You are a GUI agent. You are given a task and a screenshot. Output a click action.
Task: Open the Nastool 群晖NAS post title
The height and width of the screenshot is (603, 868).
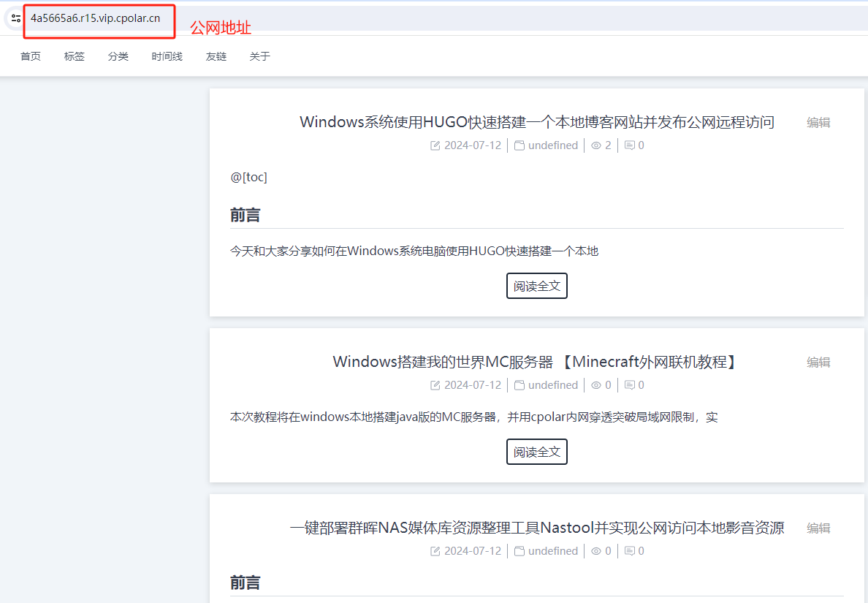[537, 528]
